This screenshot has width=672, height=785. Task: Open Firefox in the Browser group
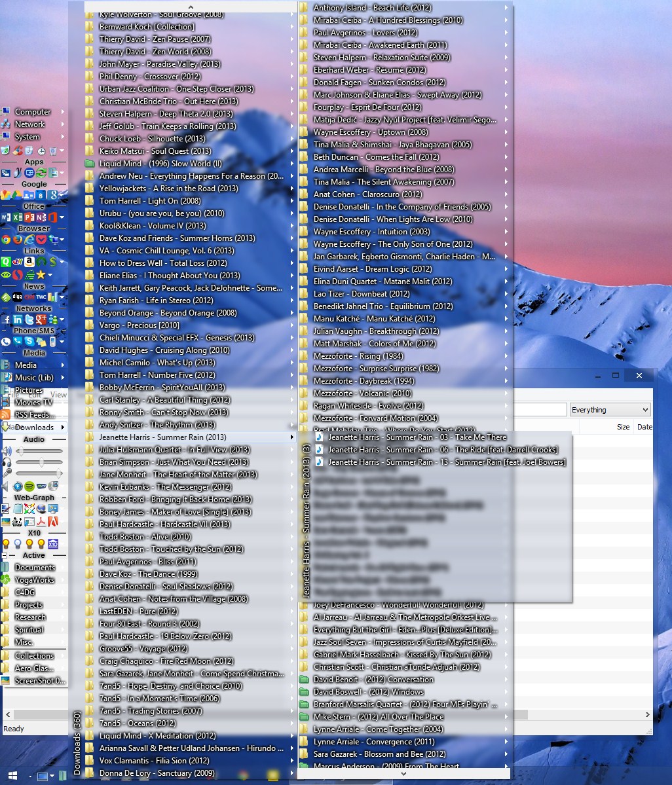click(18, 240)
